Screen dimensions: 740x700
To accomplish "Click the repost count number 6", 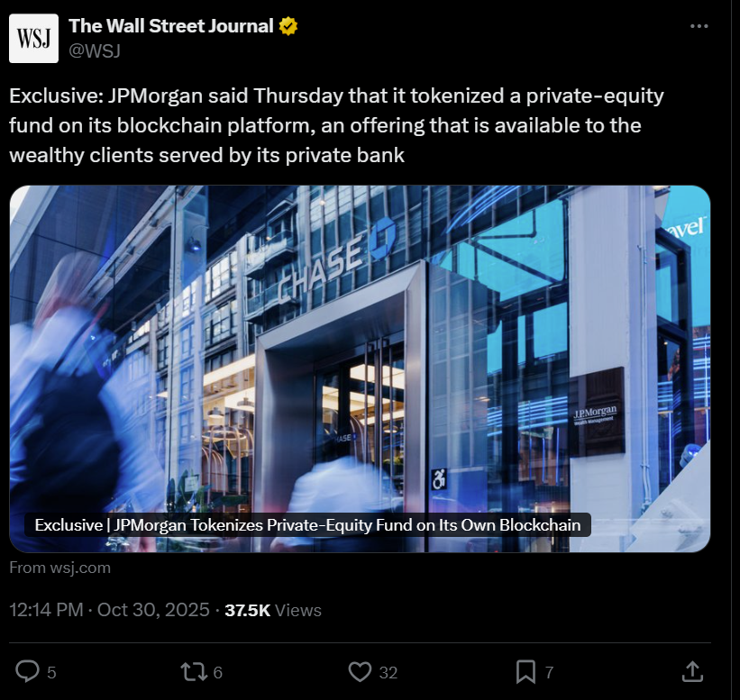I will (218, 671).
